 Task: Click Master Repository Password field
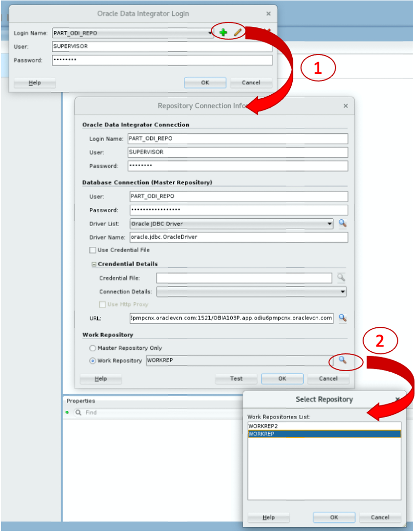click(x=239, y=210)
